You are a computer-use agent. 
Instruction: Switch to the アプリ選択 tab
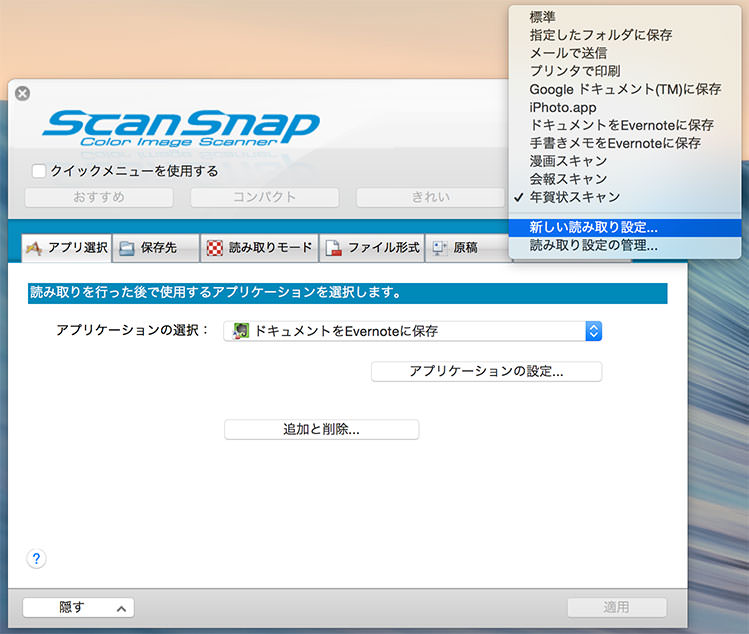tap(67, 247)
